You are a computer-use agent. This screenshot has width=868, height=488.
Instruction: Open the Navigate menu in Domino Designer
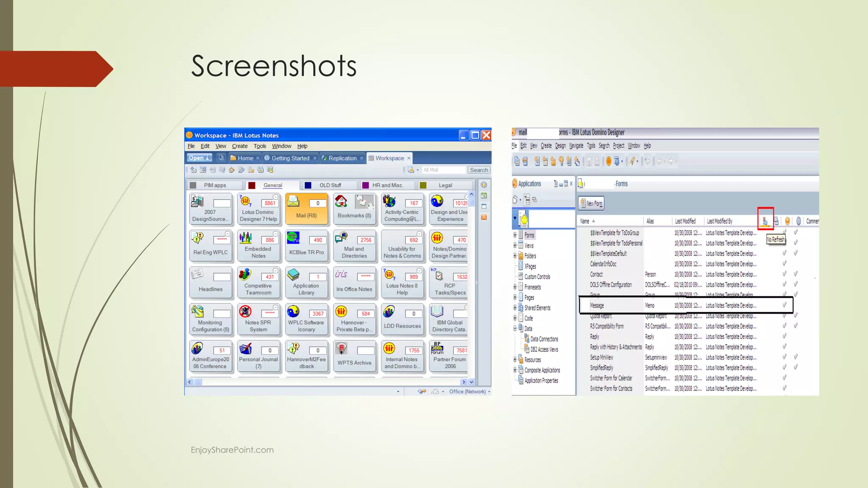pyautogui.click(x=576, y=146)
